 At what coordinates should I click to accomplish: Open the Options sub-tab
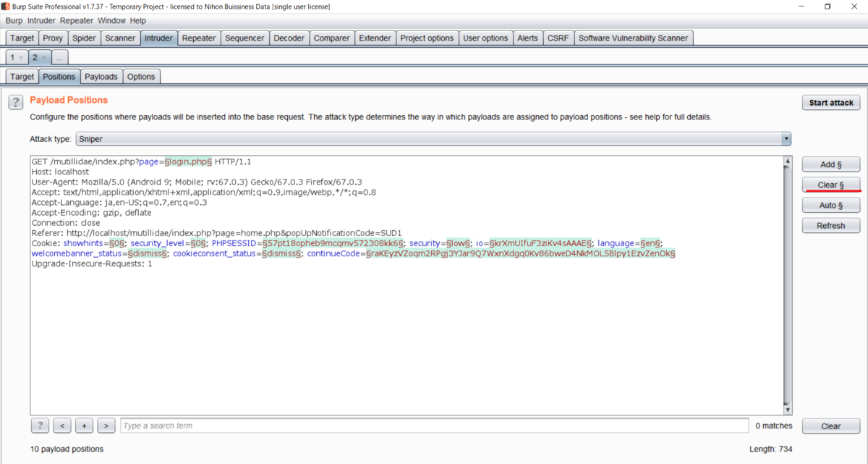(x=141, y=77)
